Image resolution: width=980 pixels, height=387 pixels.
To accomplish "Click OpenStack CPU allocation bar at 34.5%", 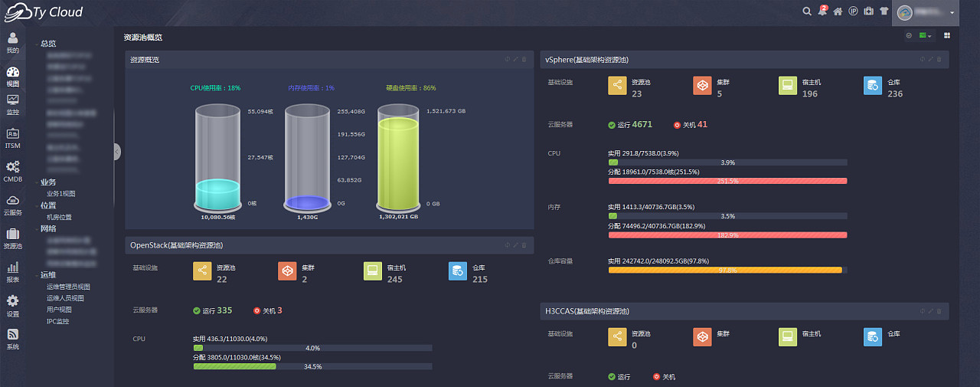I will [312, 366].
